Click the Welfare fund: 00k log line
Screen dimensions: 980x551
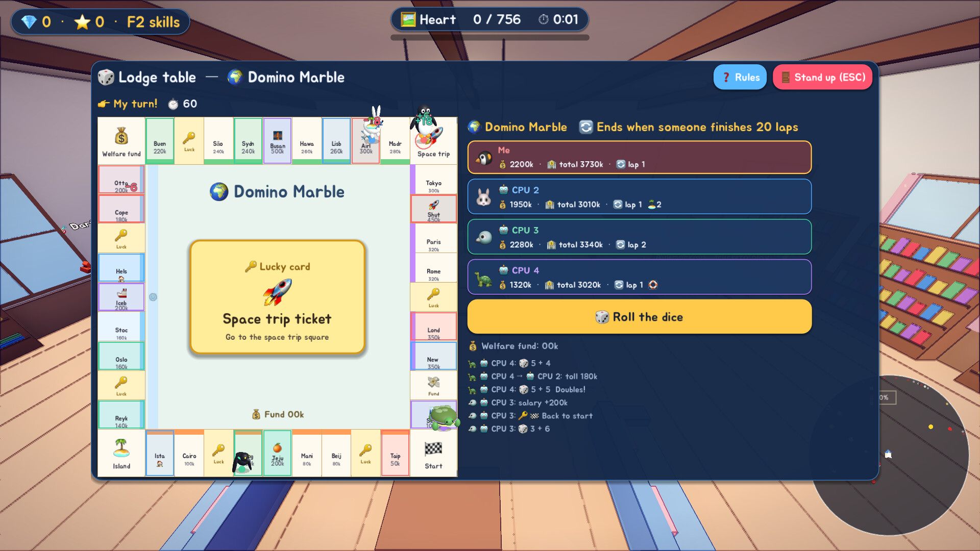(x=513, y=346)
